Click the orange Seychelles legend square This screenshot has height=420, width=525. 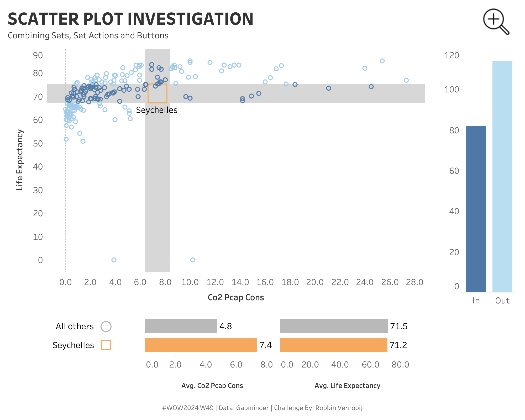tap(106, 345)
